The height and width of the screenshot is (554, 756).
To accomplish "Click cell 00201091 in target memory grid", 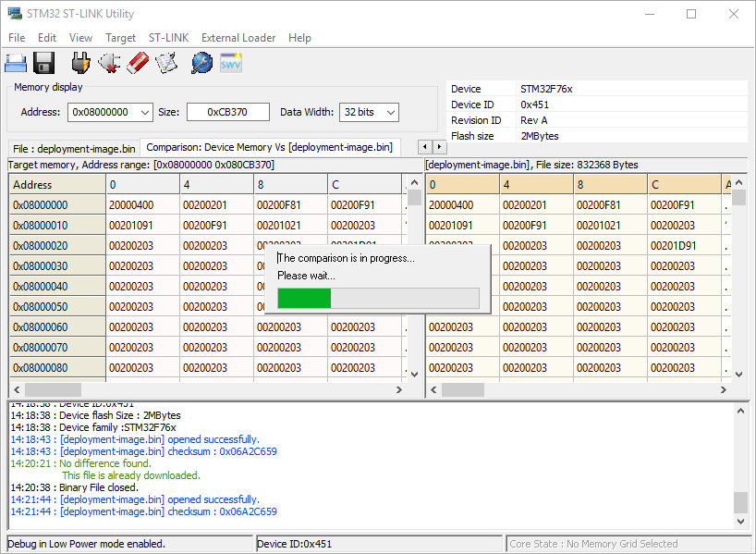I will pyautogui.click(x=142, y=226).
